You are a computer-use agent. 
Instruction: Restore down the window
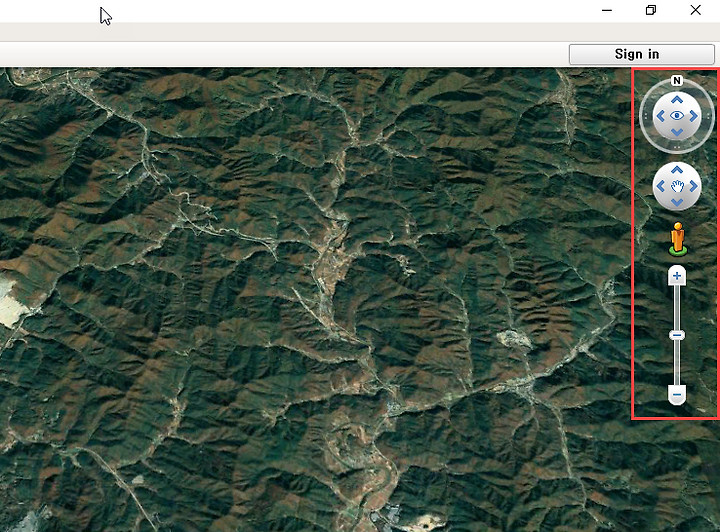[x=651, y=10]
